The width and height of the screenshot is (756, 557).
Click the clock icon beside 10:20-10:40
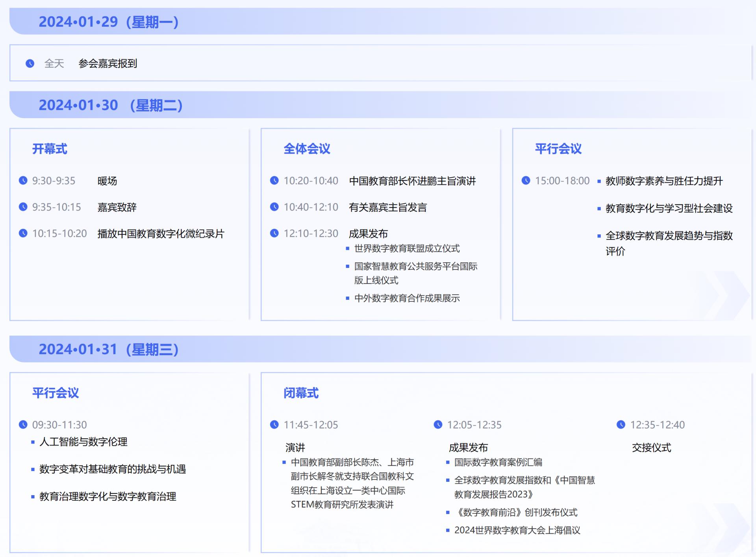(x=275, y=181)
